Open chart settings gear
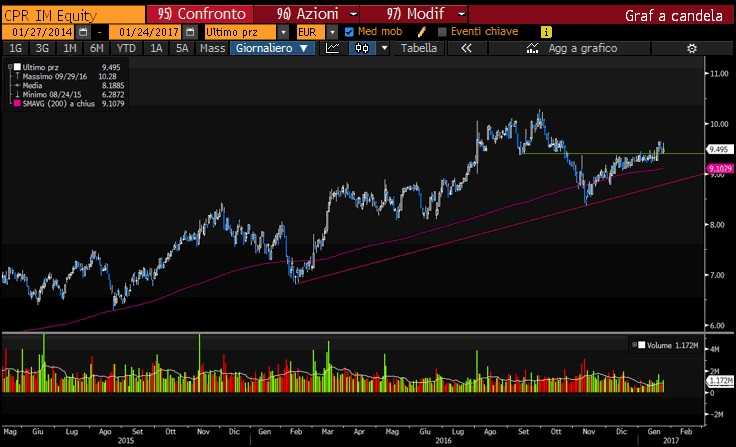Image resolution: width=736 pixels, height=447 pixels. [x=692, y=48]
